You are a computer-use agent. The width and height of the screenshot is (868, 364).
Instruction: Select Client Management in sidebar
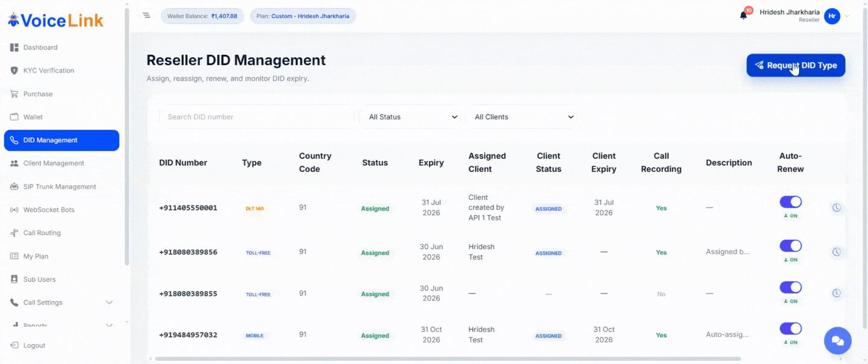(61, 163)
